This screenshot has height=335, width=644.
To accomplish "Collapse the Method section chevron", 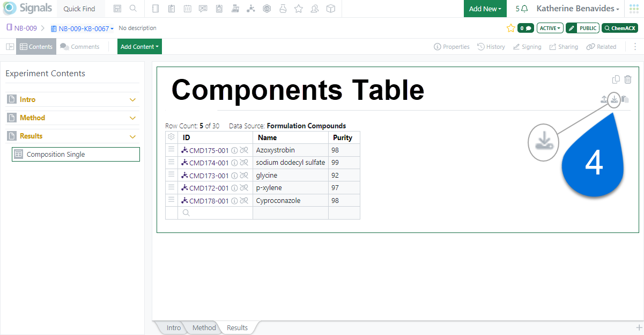I will 133,118.
